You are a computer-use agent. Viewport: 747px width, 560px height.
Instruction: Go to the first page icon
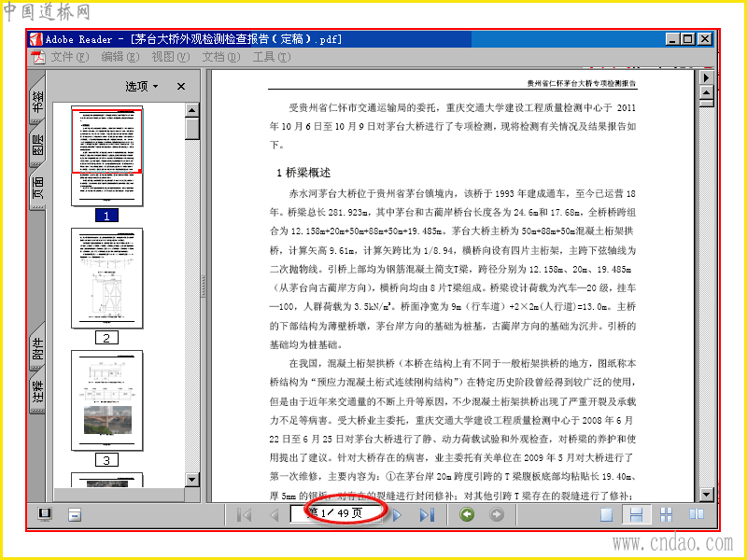tap(245, 515)
